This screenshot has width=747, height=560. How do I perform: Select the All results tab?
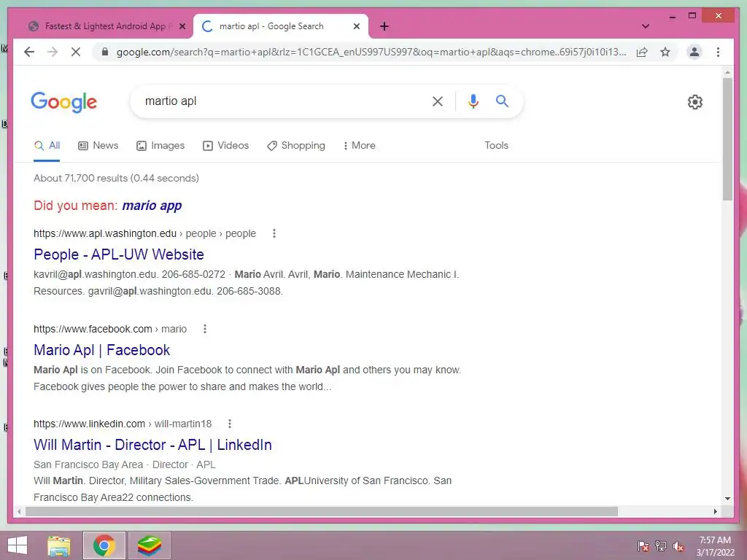coord(47,146)
